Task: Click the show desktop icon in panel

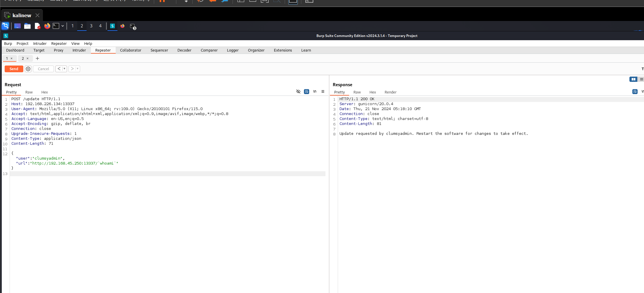Action: pyautogui.click(x=17, y=26)
